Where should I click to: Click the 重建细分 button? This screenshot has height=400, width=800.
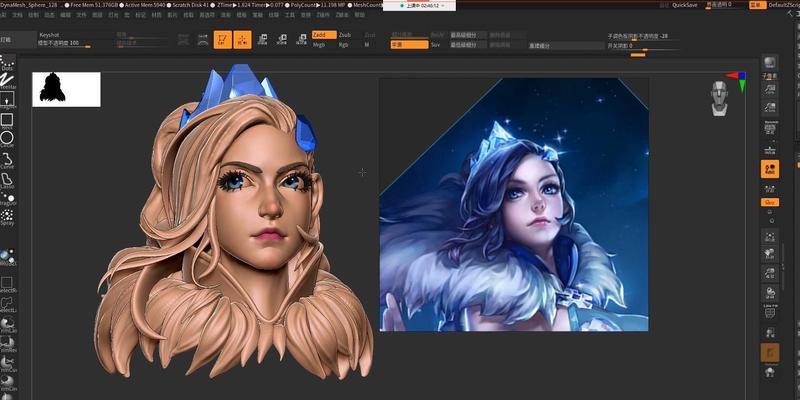[565, 45]
